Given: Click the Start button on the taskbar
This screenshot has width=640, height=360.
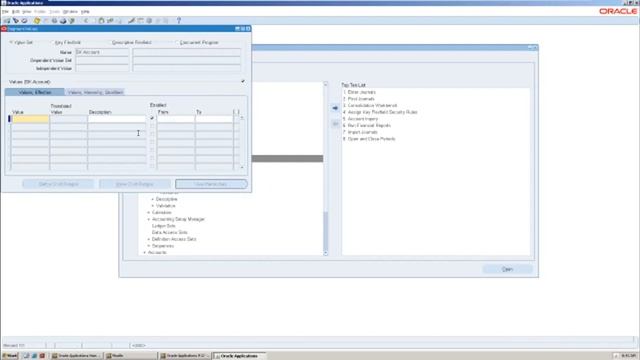Looking at the screenshot, I should point(9,356).
